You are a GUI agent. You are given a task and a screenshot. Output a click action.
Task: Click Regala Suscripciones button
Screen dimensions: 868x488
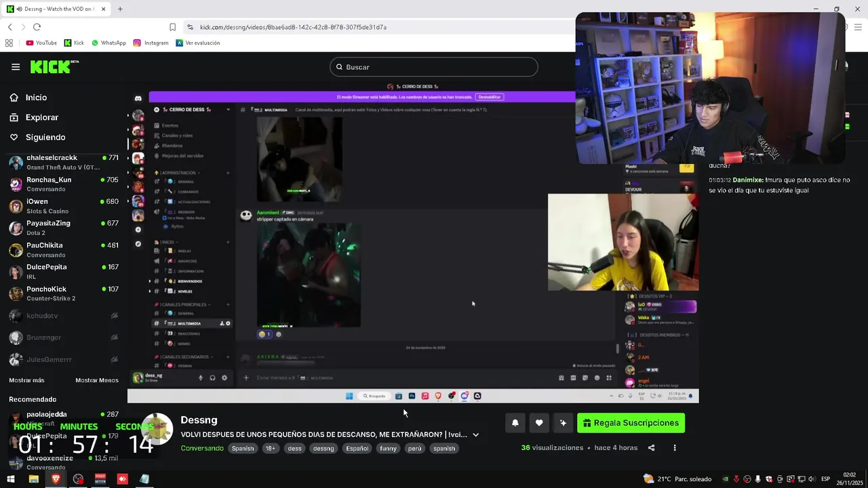631,423
